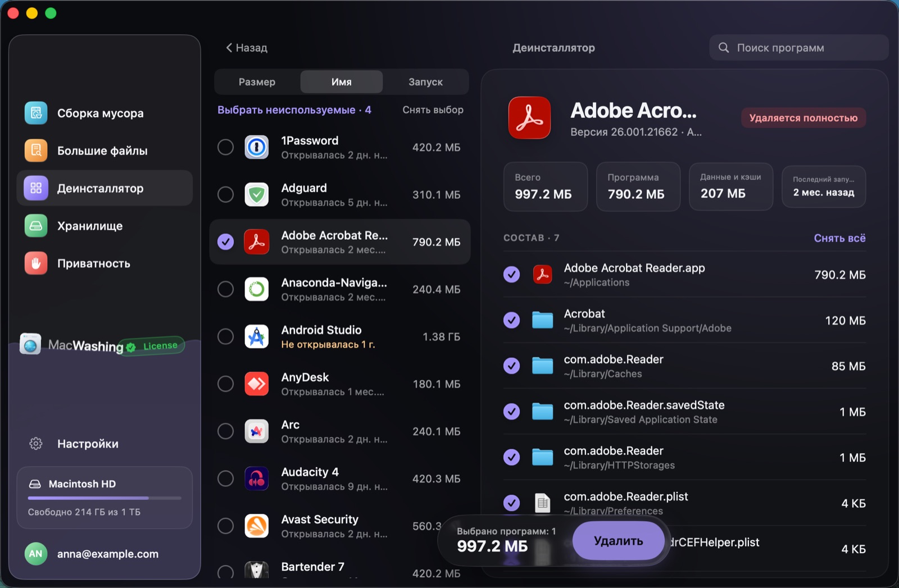Check the Android Studio selection circle

(225, 336)
